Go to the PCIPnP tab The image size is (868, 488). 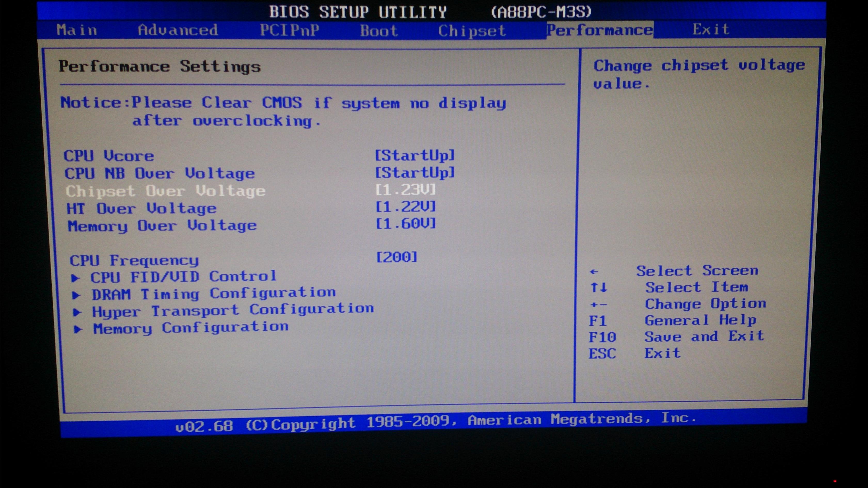click(x=289, y=30)
